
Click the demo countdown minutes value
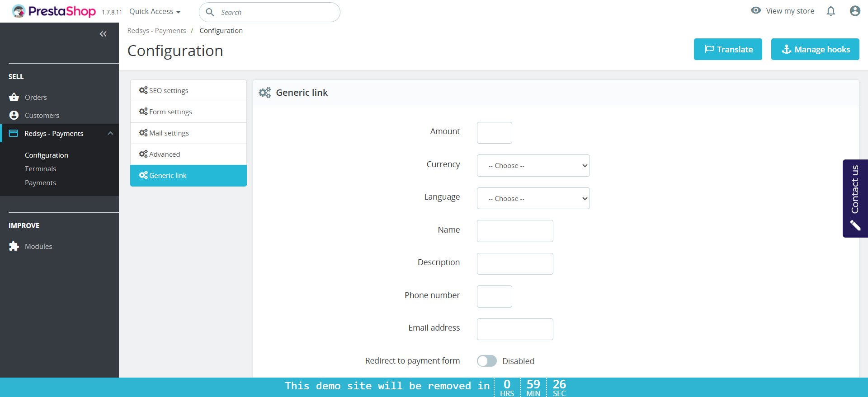(x=533, y=384)
